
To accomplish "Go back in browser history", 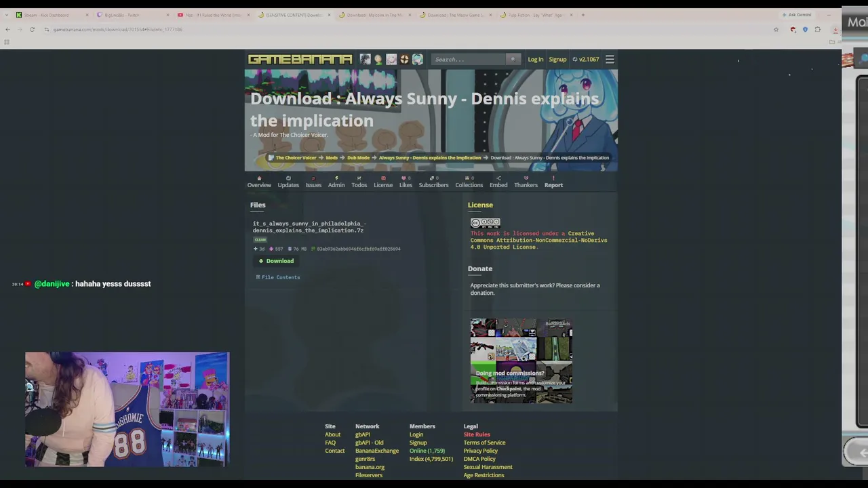I will (x=7, y=29).
